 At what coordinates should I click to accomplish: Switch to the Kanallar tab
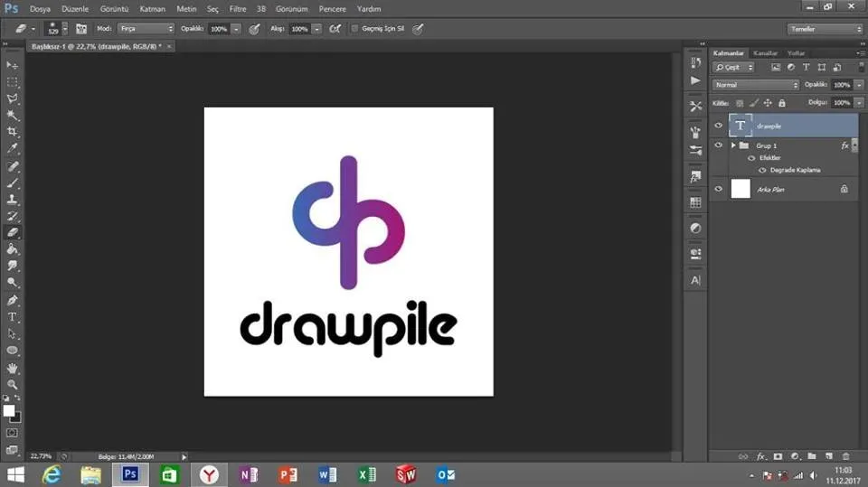[x=766, y=53]
